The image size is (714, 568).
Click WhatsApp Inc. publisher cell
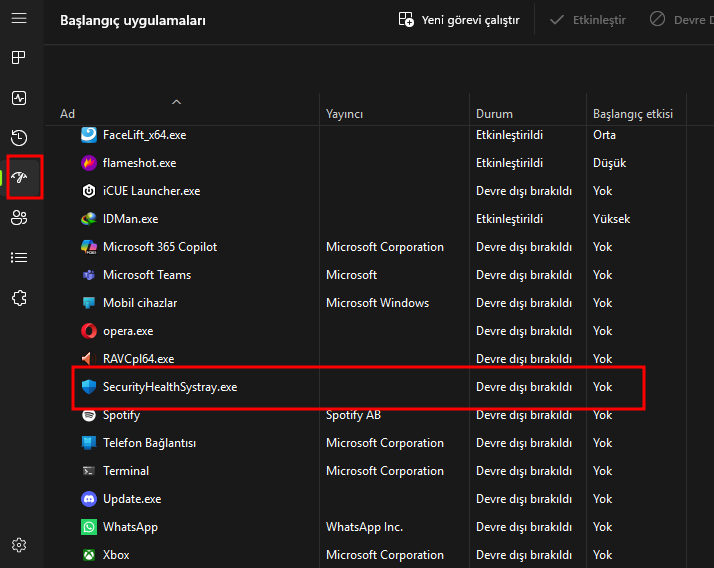[364, 527]
